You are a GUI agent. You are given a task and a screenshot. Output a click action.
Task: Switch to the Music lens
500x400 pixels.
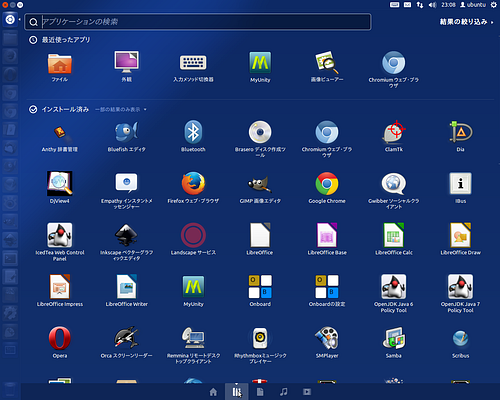(x=284, y=392)
